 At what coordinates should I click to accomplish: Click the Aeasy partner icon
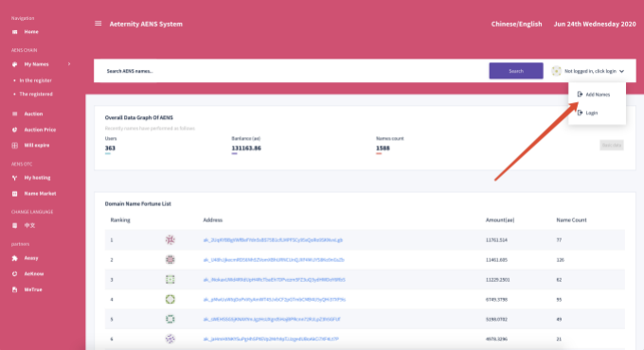click(x=15, y=258)
